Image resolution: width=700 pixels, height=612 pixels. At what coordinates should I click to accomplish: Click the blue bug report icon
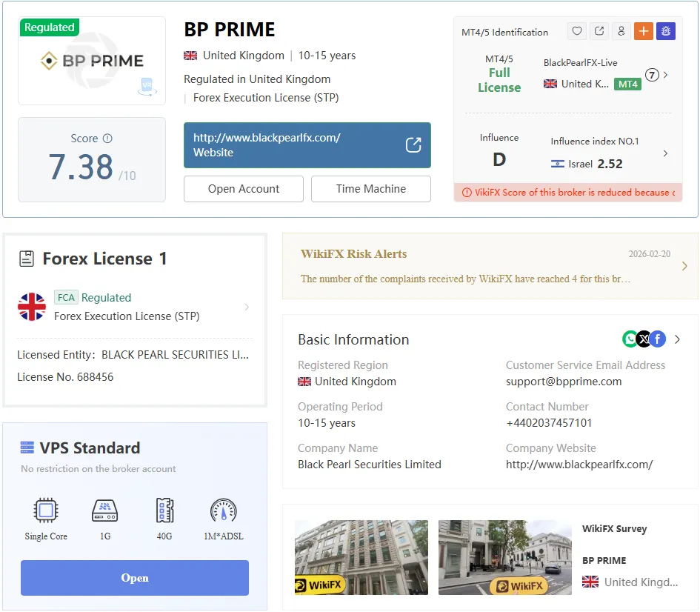click(x=666, y=31)
